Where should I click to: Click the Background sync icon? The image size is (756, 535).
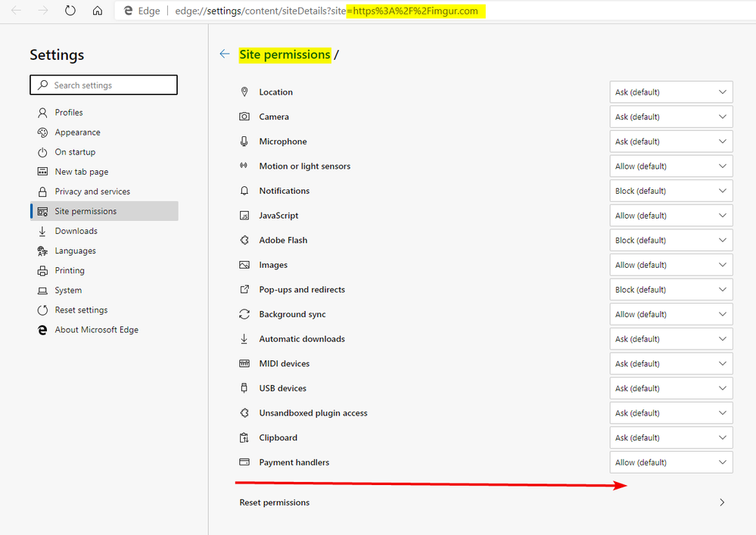pyautogui.click(x=244, y=314)
